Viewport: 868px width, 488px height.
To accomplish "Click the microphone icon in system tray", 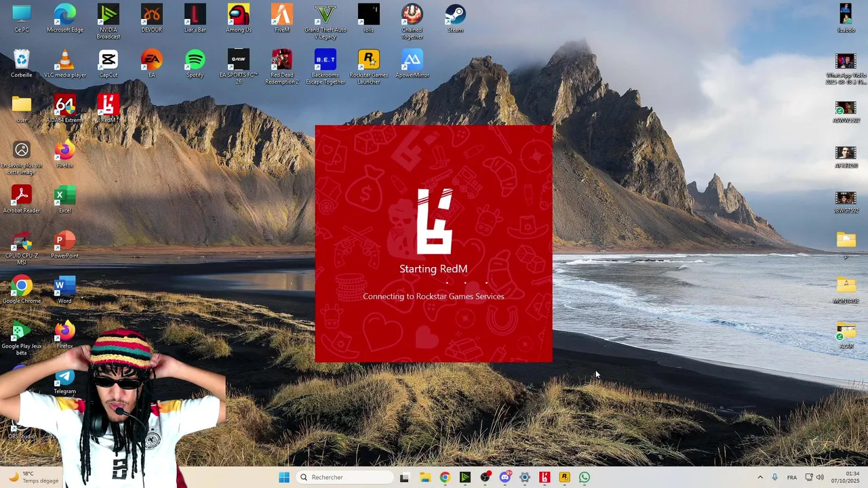I will coord(774,477).
